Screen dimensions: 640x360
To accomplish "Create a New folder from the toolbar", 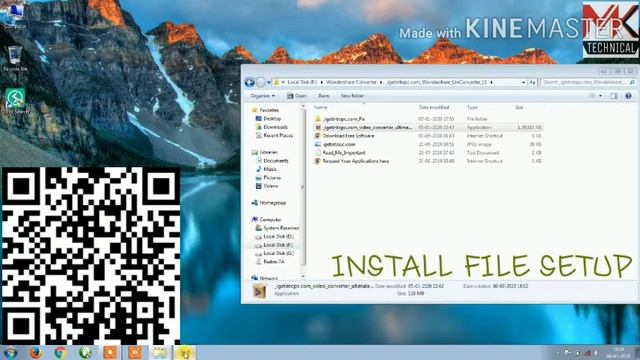I will (352, 96).
